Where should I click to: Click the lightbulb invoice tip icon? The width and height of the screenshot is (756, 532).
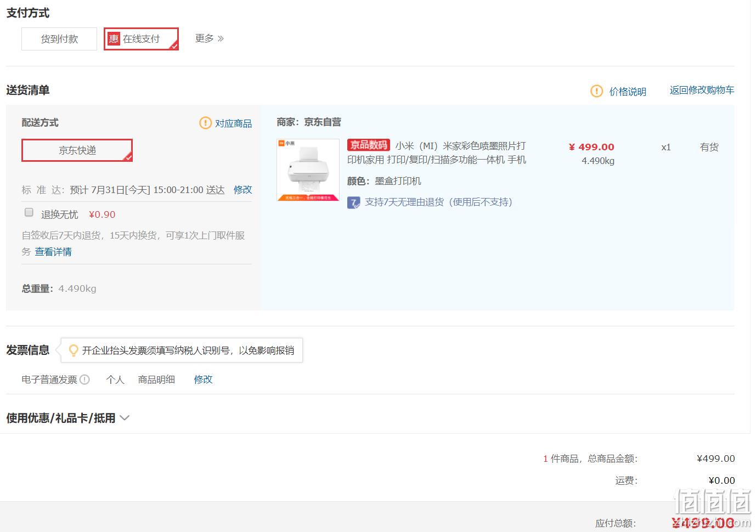[x=73, y=350]
